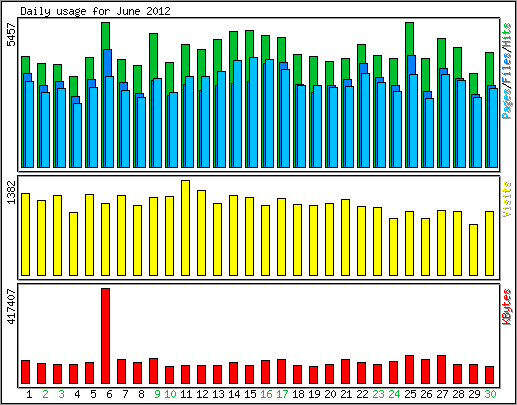Click green weekend day label '3'

click(x=61, y=394)
